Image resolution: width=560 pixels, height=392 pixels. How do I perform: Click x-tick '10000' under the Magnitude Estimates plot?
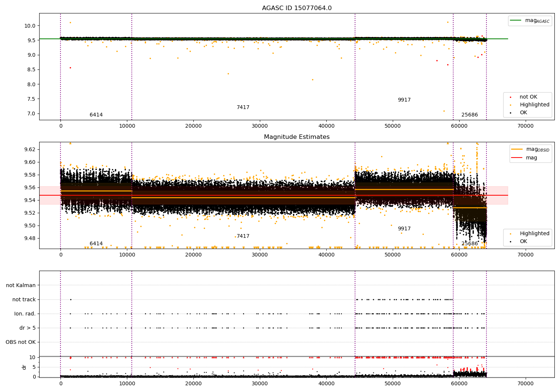127,255
